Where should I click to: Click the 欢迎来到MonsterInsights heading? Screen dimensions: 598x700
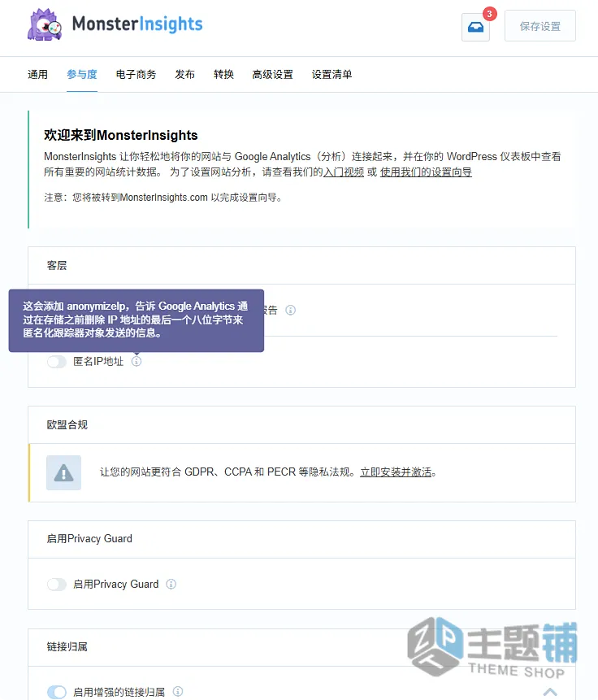(120, 135)
